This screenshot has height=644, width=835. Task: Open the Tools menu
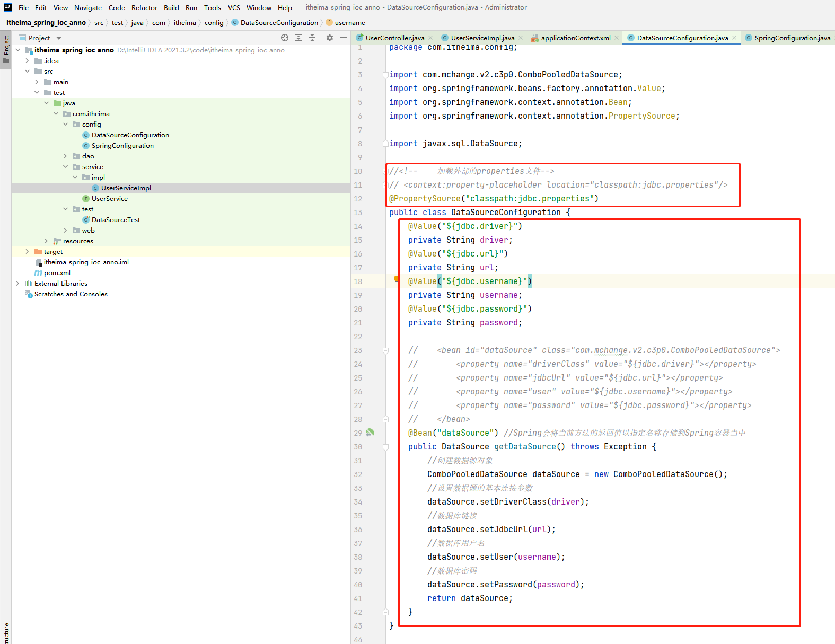click(212, 7)
